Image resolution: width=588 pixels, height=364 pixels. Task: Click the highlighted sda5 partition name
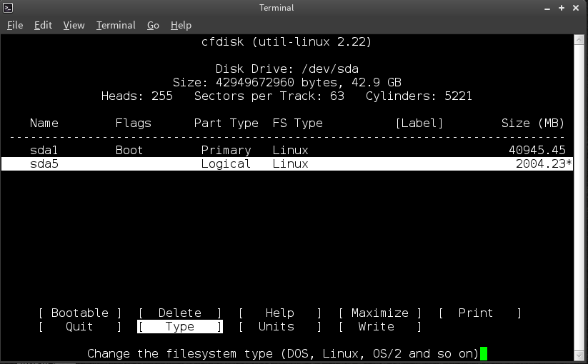pos(44,163)
